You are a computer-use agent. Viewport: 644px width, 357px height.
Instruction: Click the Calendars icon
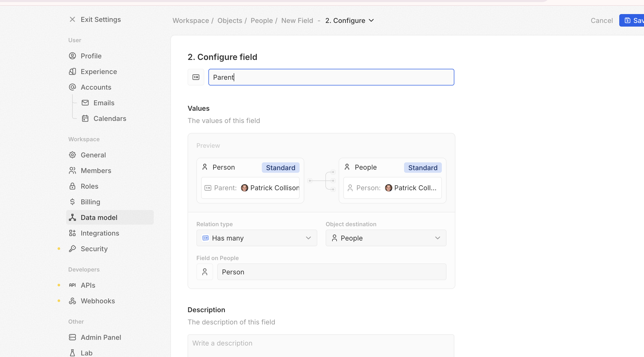(85, 119)
